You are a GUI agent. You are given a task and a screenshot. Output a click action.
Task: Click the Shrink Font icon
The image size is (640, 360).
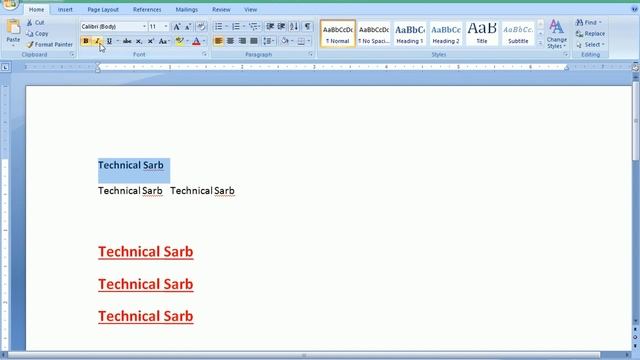[188, 27]
